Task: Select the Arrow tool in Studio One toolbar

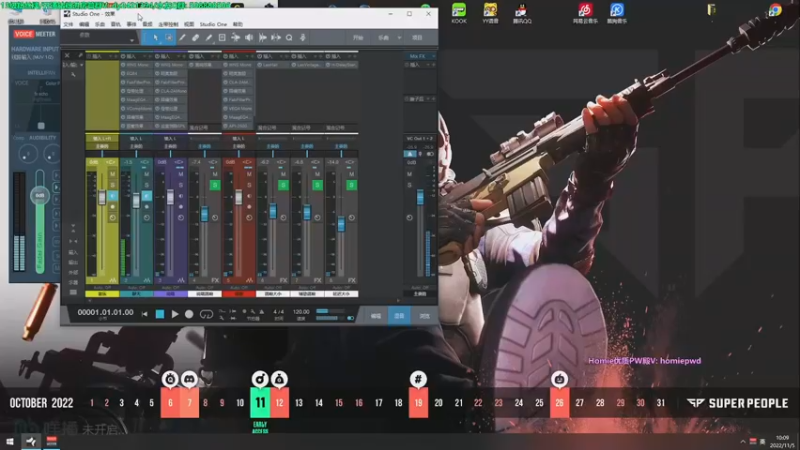Action: [x=156, y=38]
